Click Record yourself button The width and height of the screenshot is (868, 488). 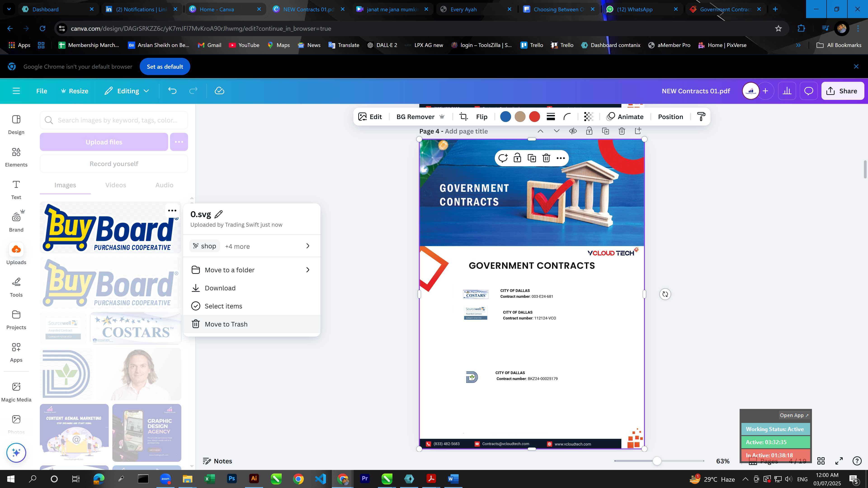click(x=114, y=164)
